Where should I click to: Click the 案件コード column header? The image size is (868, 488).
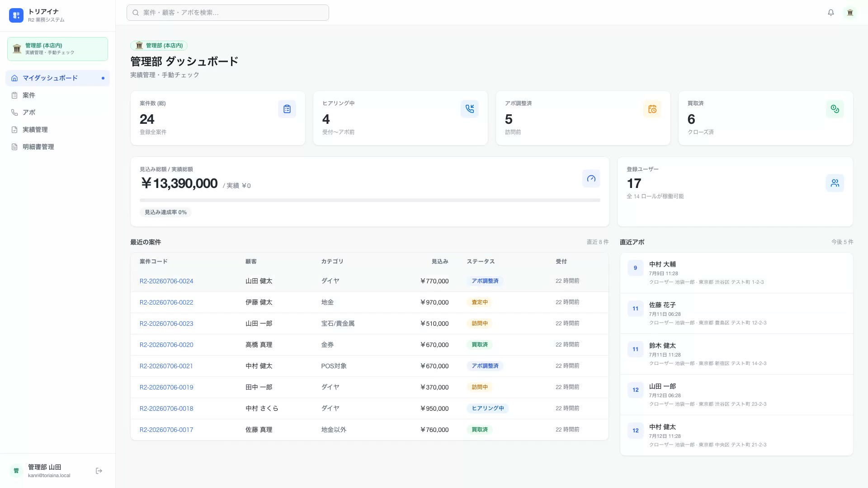[153, 262]
